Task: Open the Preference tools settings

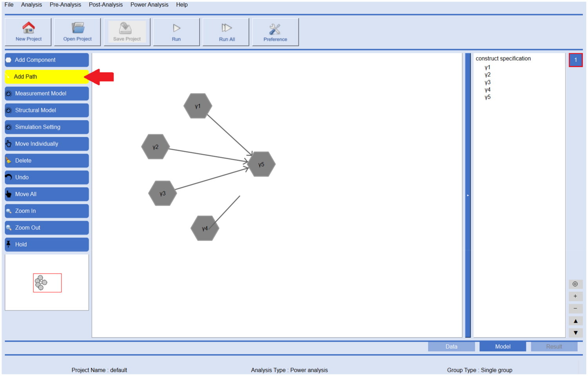Action: [x=275, y=32]
